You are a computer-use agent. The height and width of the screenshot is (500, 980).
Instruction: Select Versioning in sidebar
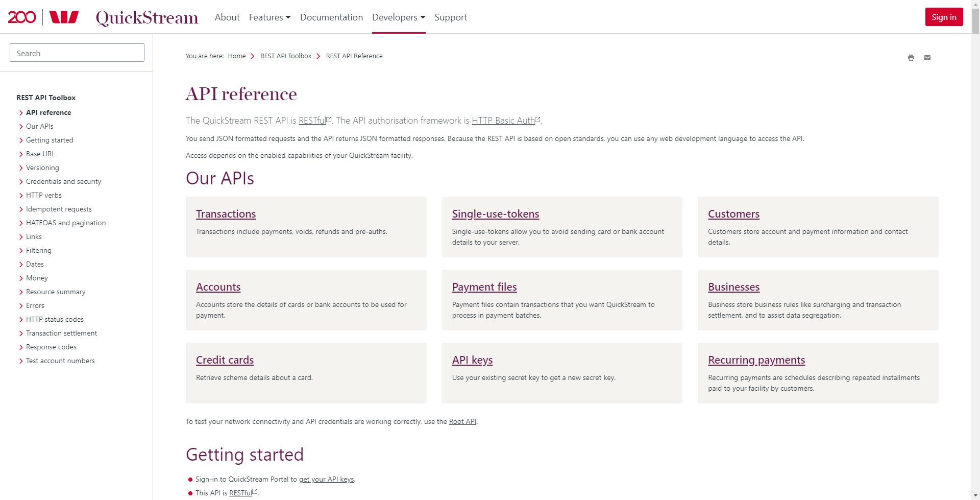[42, 168]
